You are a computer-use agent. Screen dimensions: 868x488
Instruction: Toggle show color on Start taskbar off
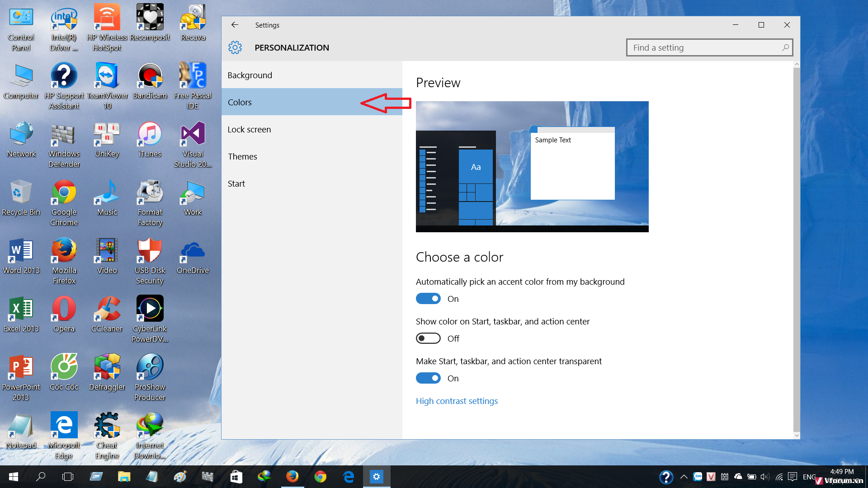coord(428,338)
